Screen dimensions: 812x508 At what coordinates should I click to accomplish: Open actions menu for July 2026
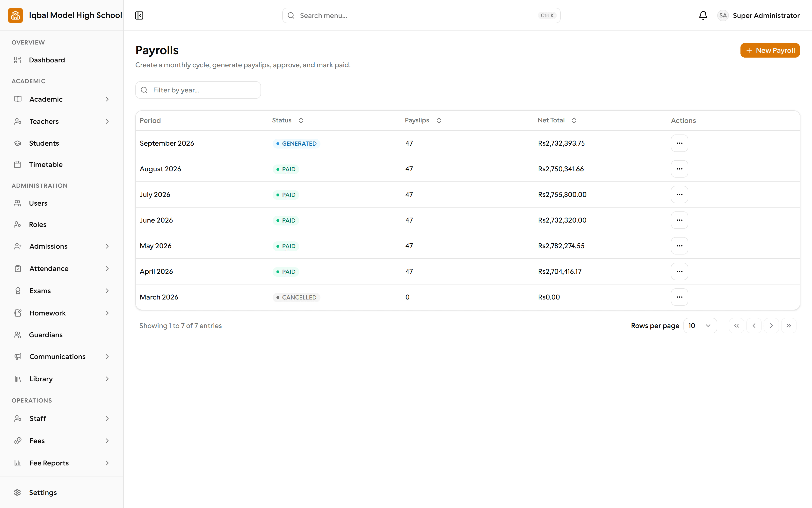(x=680, y=194)
